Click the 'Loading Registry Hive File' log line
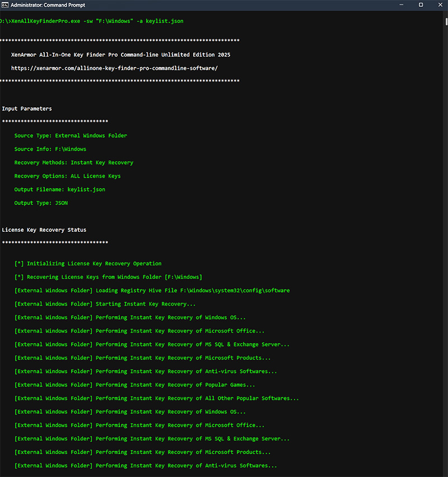The height and width of the screenshot is (477, 448). click(152, 291)
